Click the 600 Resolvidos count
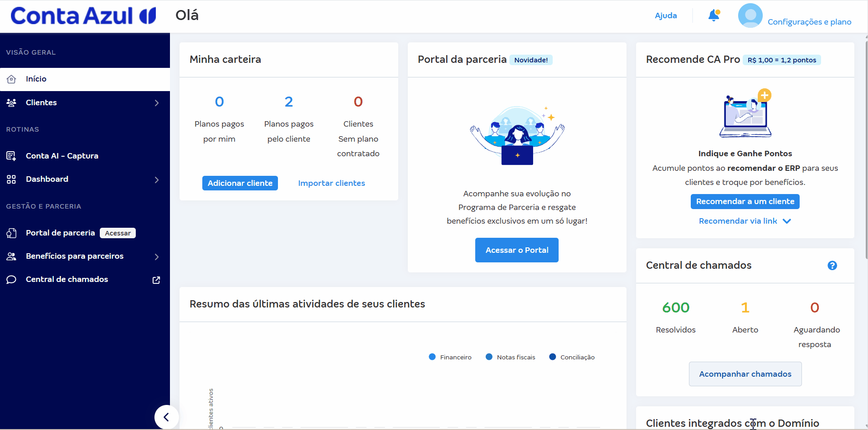Image resolution: width=868 pixels, height=430 pixels. [676, 308]
